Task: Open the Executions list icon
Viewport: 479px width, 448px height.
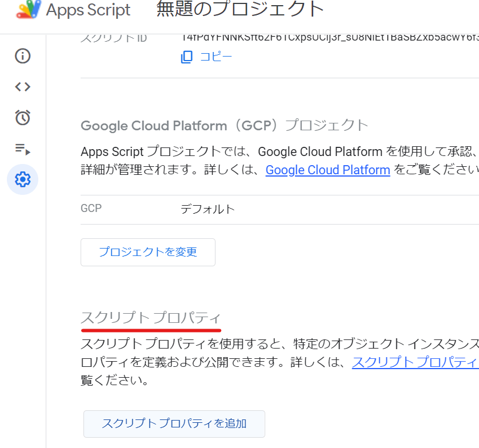Action: click(23, 149)
